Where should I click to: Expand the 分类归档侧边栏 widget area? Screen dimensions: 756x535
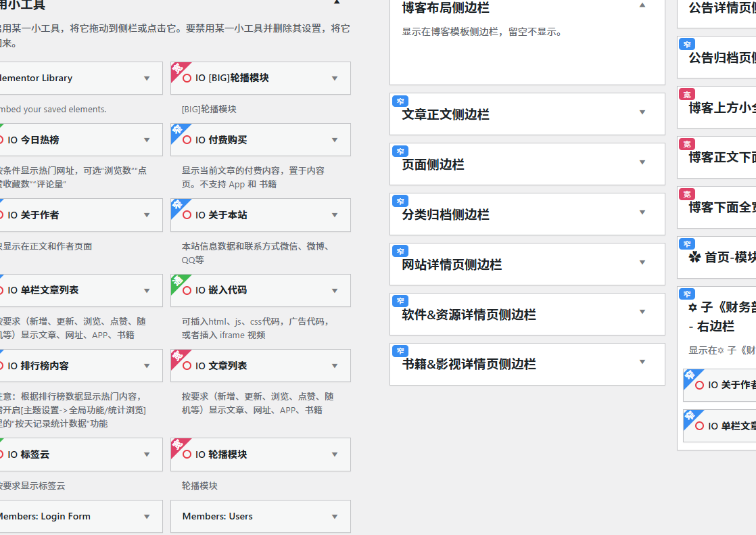pos(642,212)
